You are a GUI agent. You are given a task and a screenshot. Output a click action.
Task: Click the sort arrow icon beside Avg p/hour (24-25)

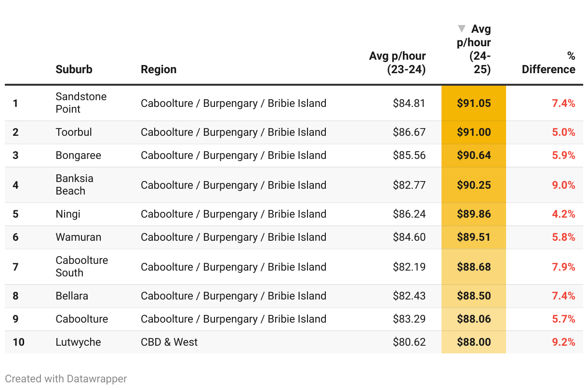click(x=462, y=29)
